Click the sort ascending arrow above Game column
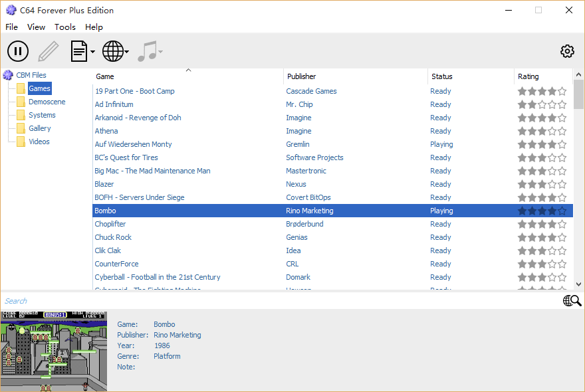 [x=188, y=70]
